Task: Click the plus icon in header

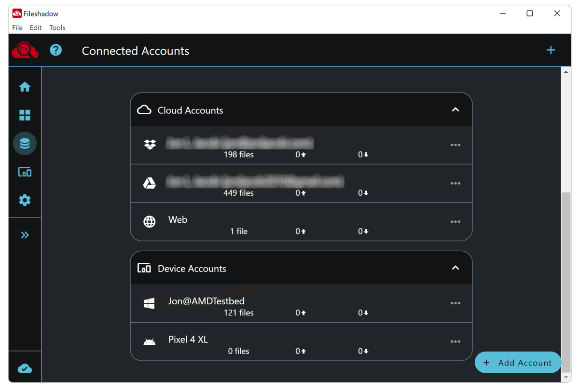Action: pos(551,50)
